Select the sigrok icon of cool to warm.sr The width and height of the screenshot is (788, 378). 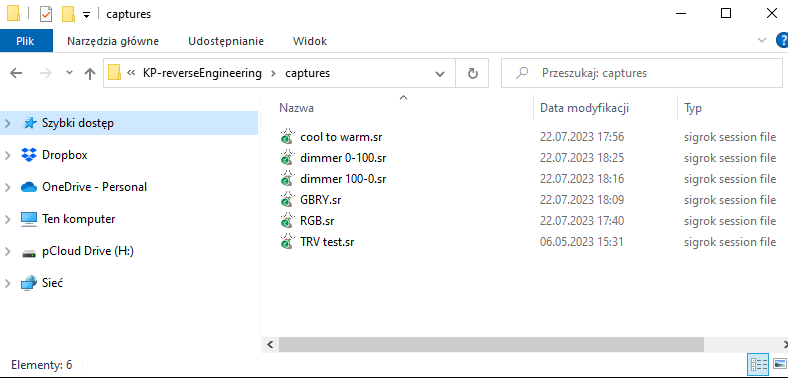click(286, 136)
